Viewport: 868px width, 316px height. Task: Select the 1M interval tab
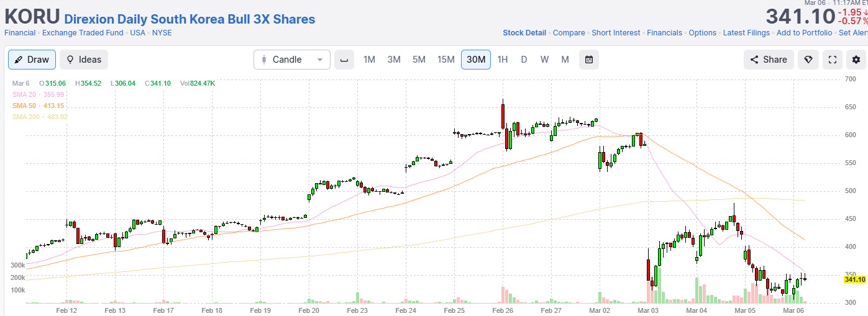click(x=369, y=60)
